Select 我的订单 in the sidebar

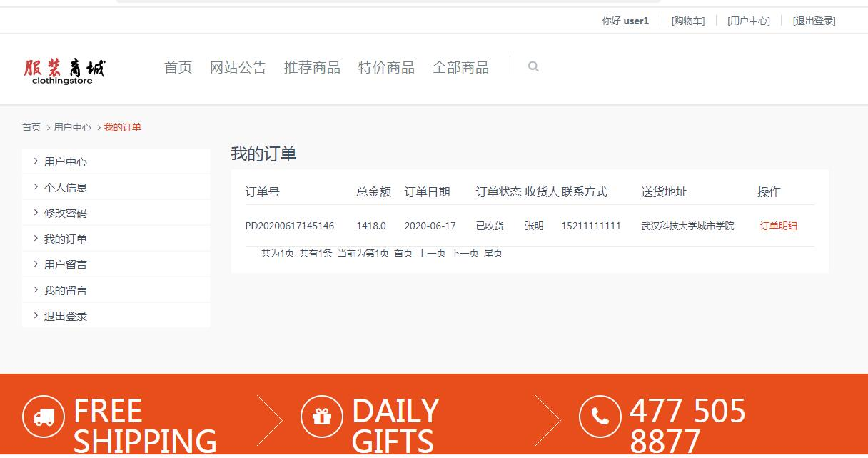[116, 239]
